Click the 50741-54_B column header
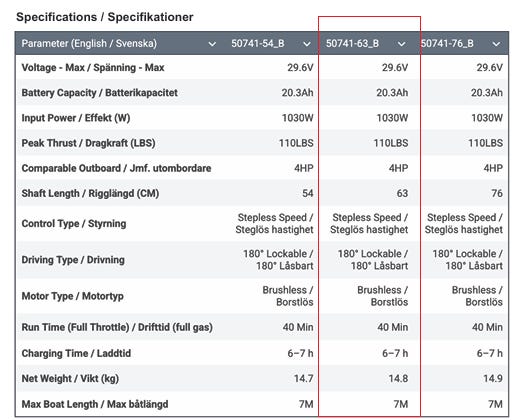This screenshot has width=513, height=420. [258, 43]
